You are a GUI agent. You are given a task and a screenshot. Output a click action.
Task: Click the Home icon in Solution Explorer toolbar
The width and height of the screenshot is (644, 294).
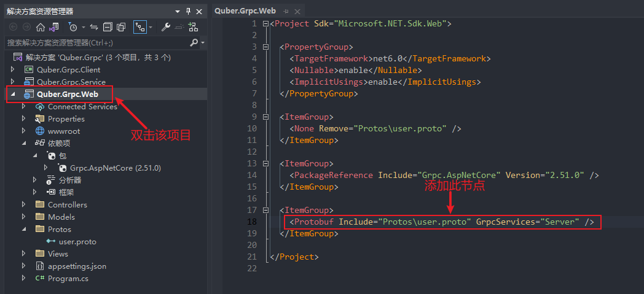41,28
